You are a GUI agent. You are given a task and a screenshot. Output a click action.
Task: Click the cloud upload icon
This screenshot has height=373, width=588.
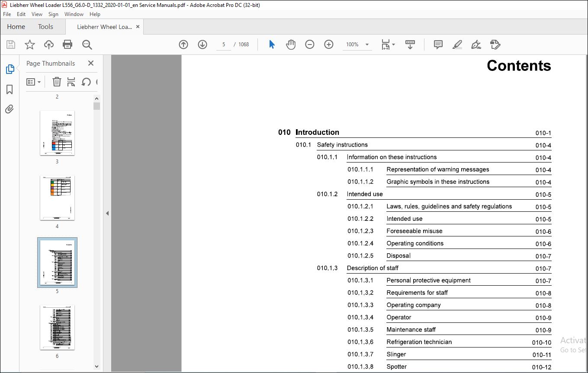point(49,45)
